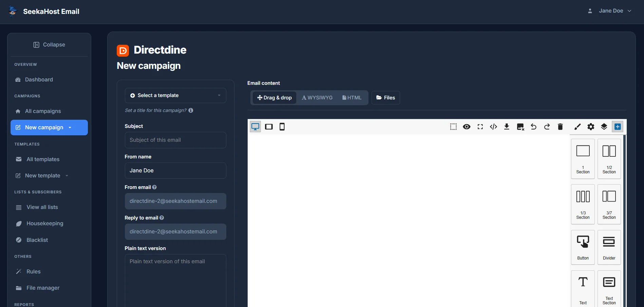Click the campaign title info icon
Viewport: 644px width, 307px height.
[x=191, y=110]
